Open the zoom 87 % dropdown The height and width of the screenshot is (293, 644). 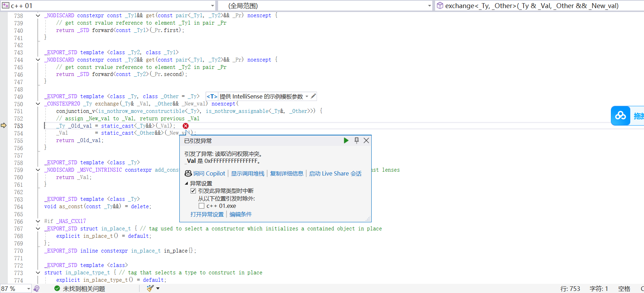tap(29, 288)
